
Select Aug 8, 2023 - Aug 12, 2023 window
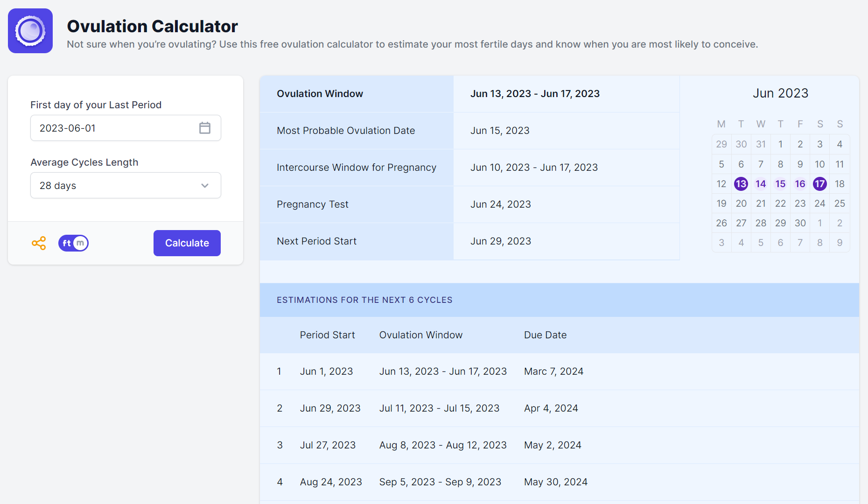443,445
